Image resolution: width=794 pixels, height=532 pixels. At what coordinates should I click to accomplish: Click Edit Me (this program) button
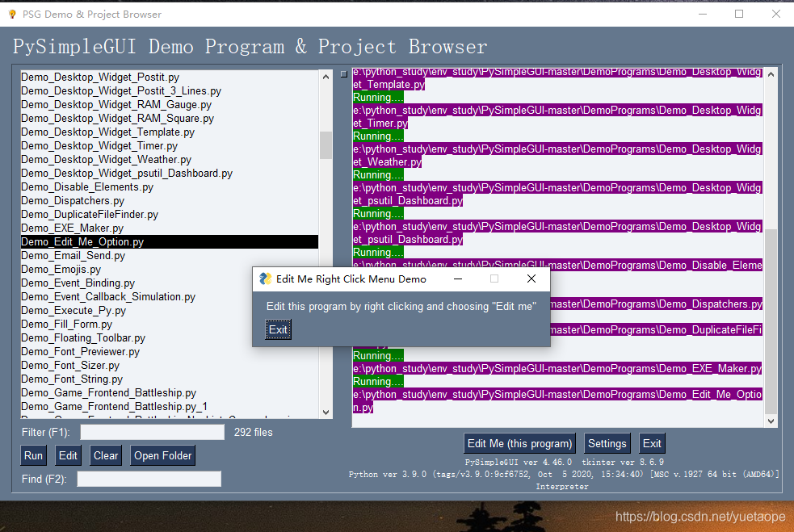(x=519, y=443)
